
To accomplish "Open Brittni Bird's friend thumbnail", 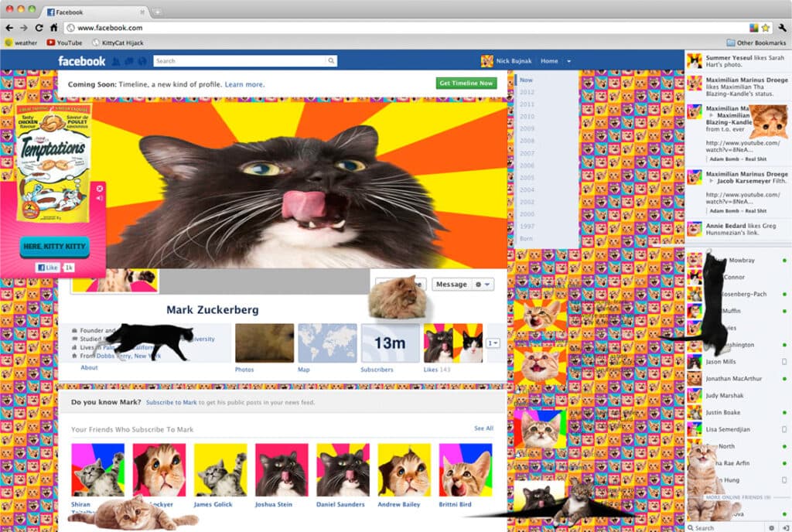I will pyautogui.click(x=466, y=470).
